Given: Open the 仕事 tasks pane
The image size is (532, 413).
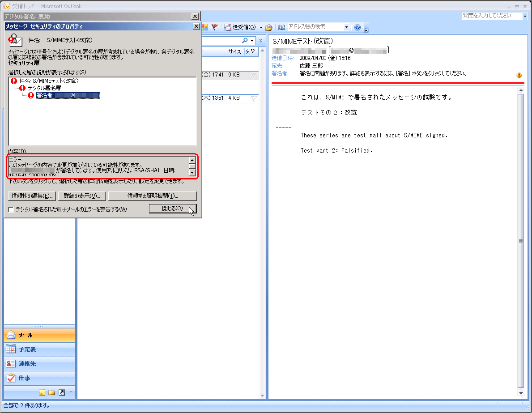Looking at the screenshot, I should pos(39,378).
